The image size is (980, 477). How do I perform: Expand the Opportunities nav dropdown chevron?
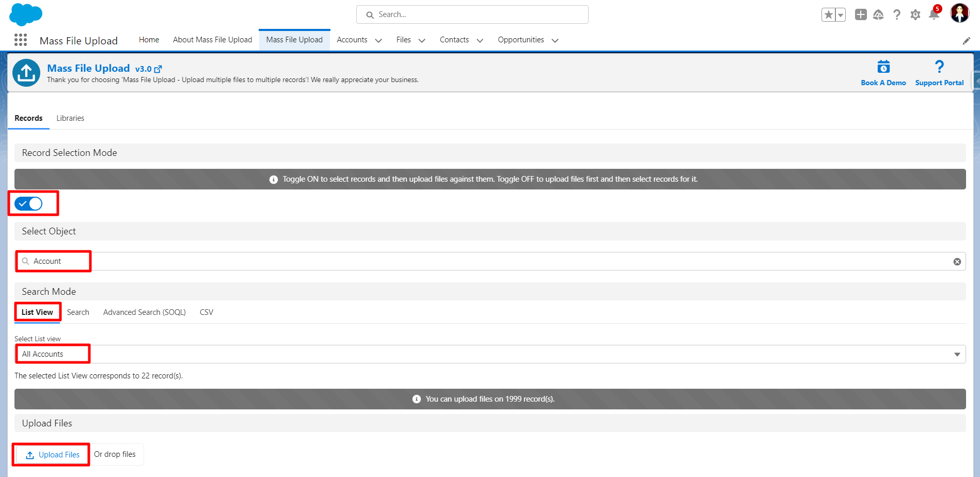[555, 40]
